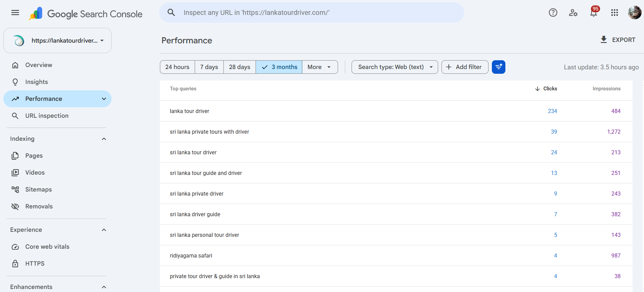Select the 3 months date range
644x292 pixels.
[x=279, y=67]
